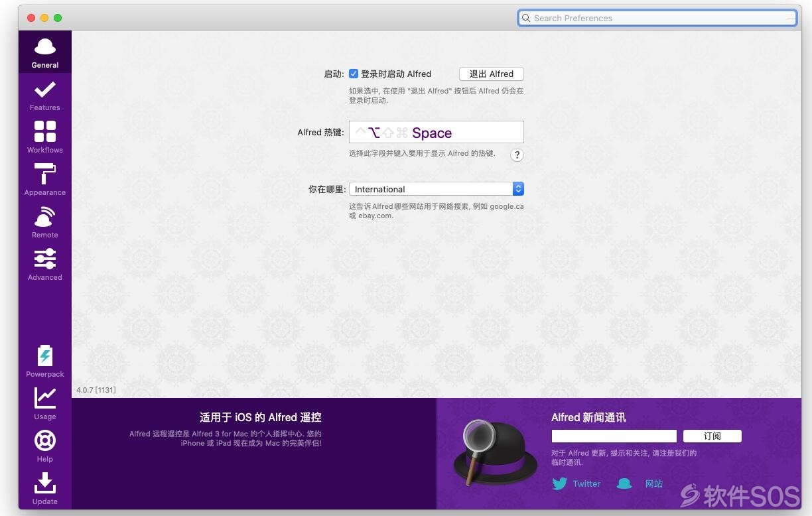Image resolution: width=812 pixels, height=516 pixels.
Task: Click the 适用于 iOS 的 Alfred 遥控 heading
Action: (x=261, y=417)
